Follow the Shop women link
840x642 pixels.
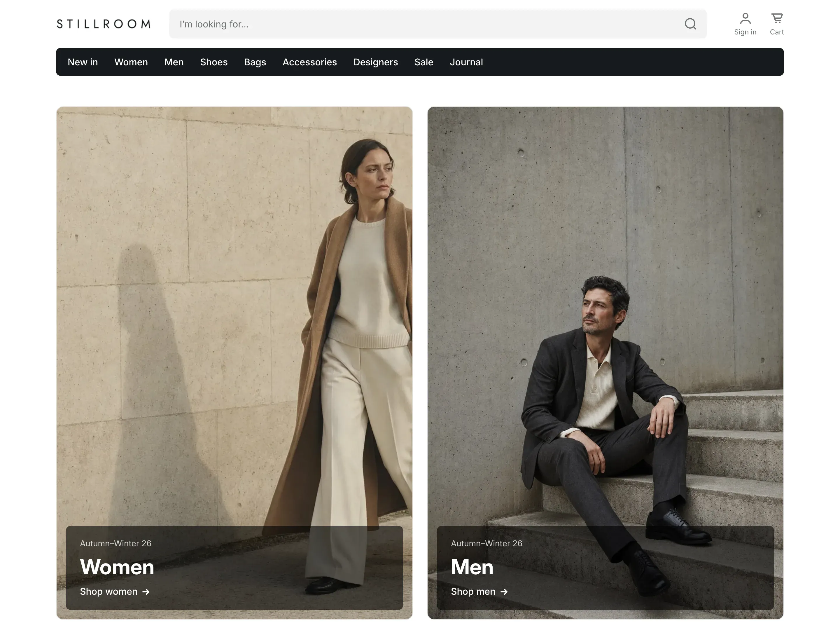click(x=115, y=592)
